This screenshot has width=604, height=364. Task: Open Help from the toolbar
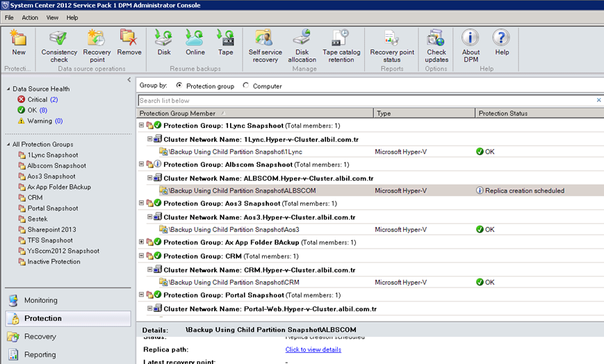502,42
